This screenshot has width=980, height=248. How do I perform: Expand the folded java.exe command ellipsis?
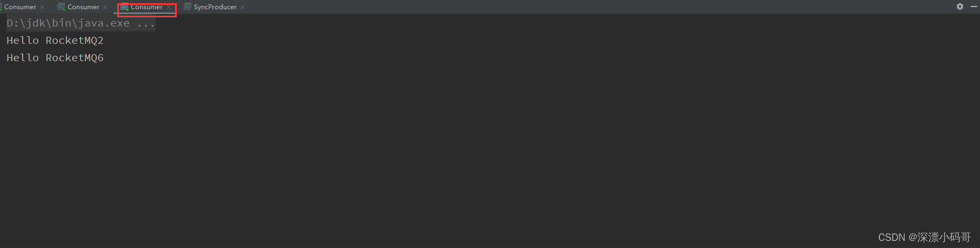click(146, 24)
